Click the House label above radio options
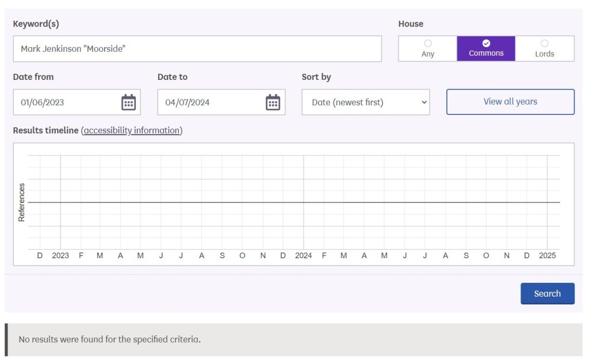 (411, 24)
